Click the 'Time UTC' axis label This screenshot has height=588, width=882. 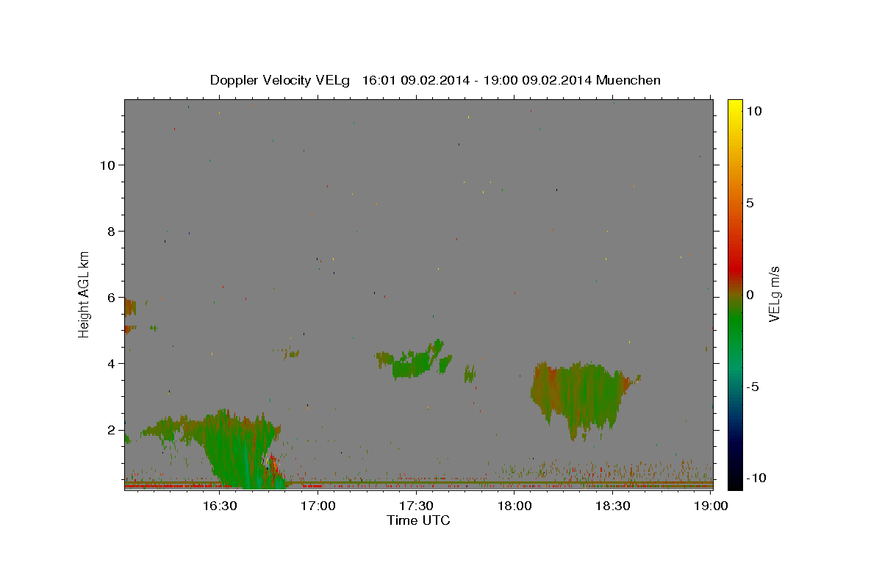(x=418, y=520)
